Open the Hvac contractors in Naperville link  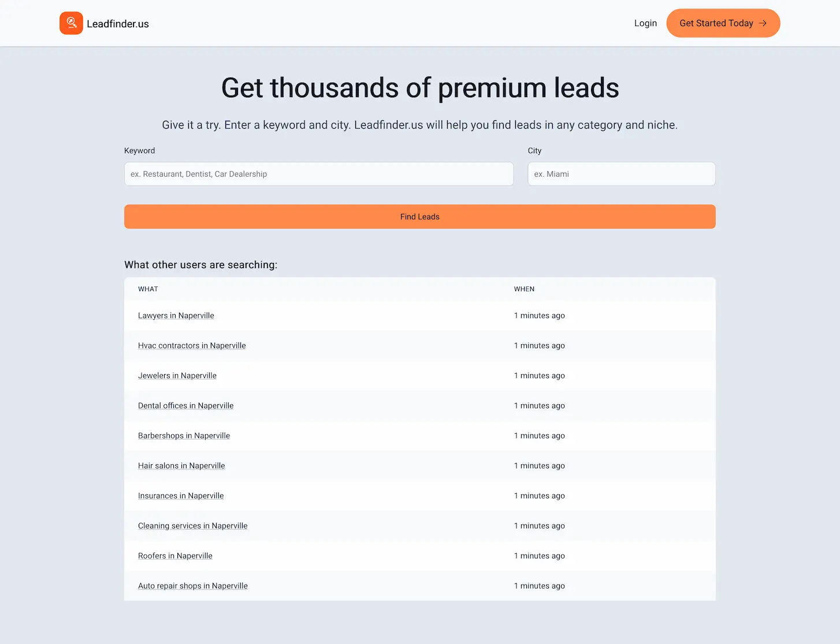(x=191, y=345)
